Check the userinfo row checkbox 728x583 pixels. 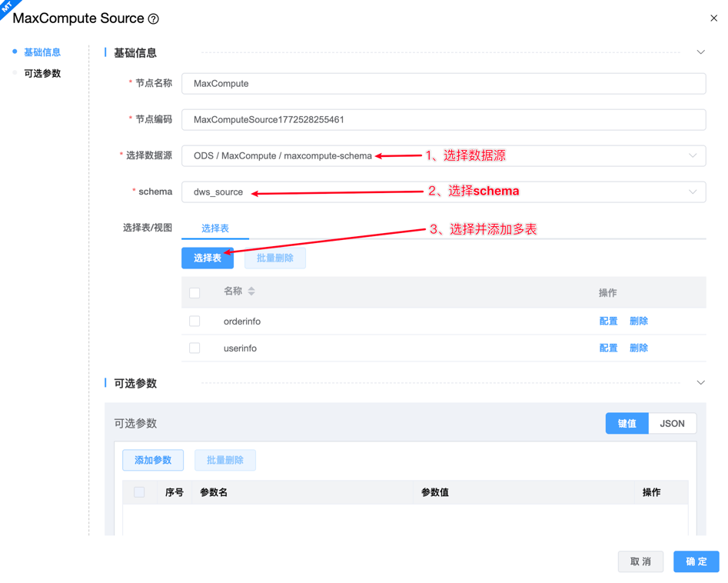pyautogui.click(x=194, y=348)
